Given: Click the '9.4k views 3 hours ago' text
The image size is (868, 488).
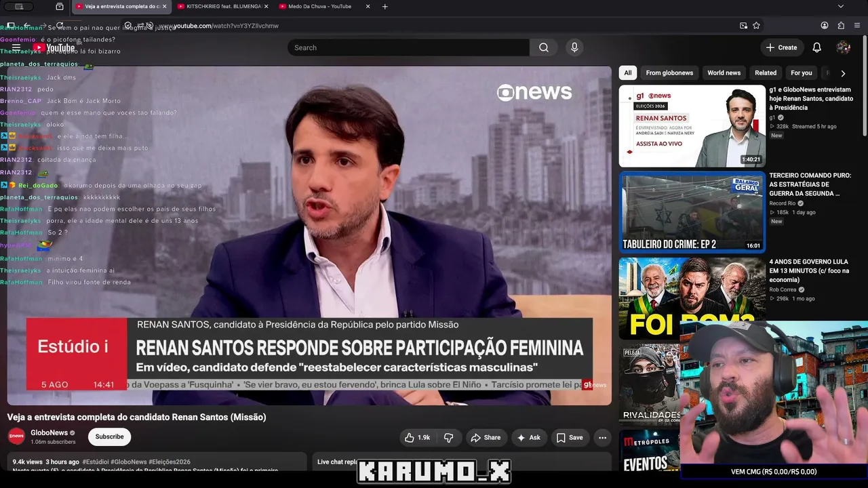Looking at the screenshot, I should pos(46,462).
